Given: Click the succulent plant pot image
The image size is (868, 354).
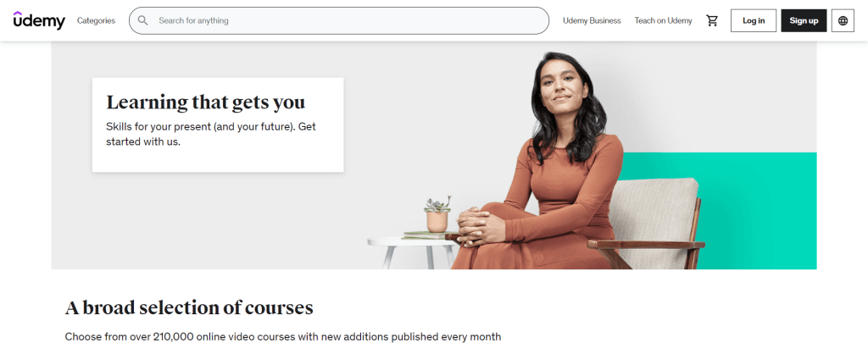Looking at the screenshot, I should click(x=437, y=214).
